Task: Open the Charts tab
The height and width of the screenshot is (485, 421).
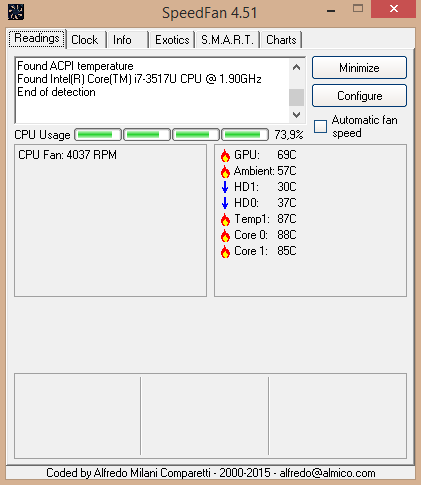Action: pos(281,40)
